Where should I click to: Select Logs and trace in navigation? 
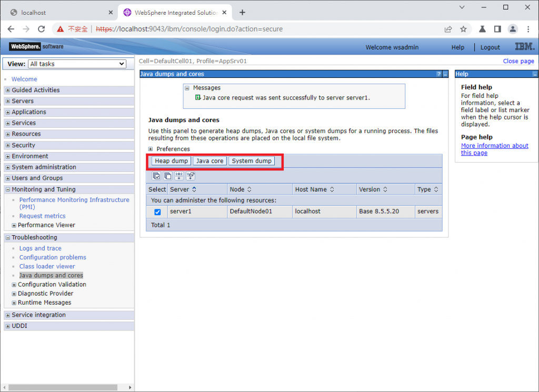coord(40,248)
